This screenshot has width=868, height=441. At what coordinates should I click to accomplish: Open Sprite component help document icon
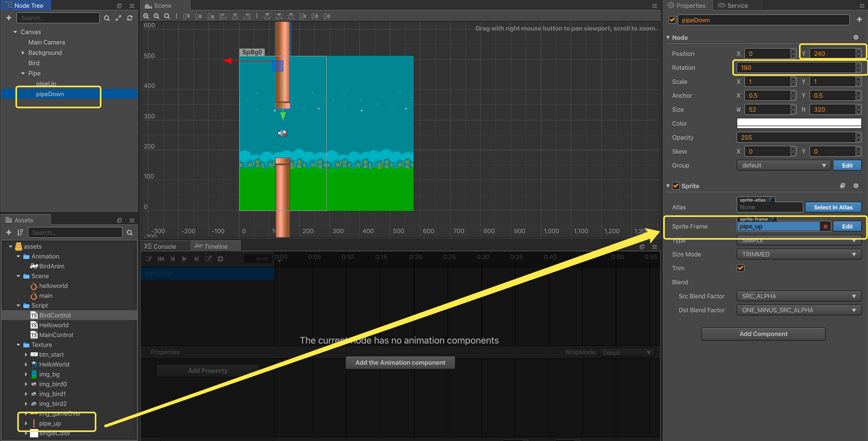842,186
